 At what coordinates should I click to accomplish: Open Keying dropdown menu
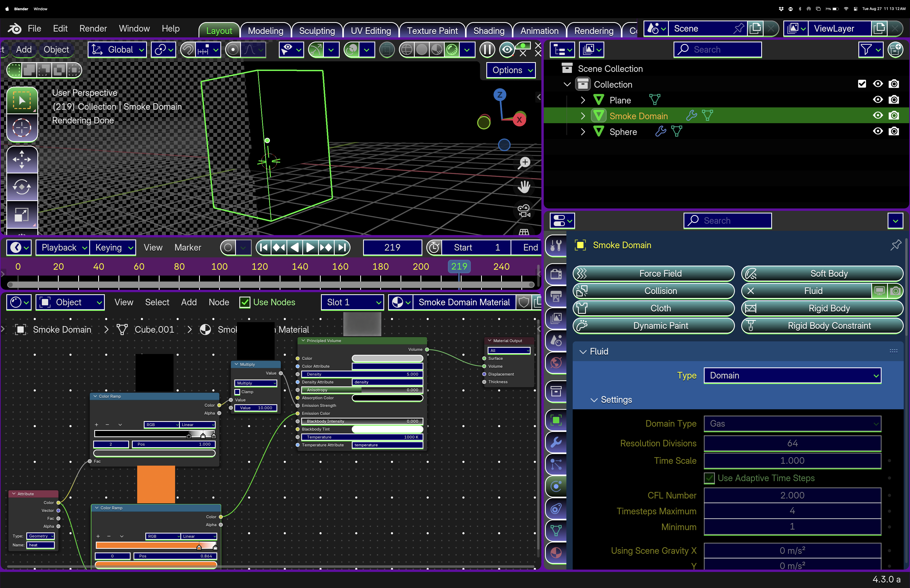[113, 247]
